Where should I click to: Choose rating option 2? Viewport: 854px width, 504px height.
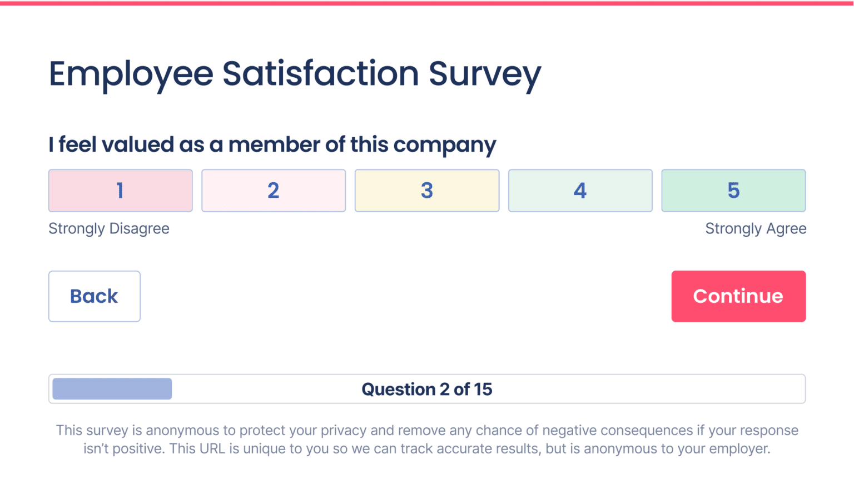(274, 191)
